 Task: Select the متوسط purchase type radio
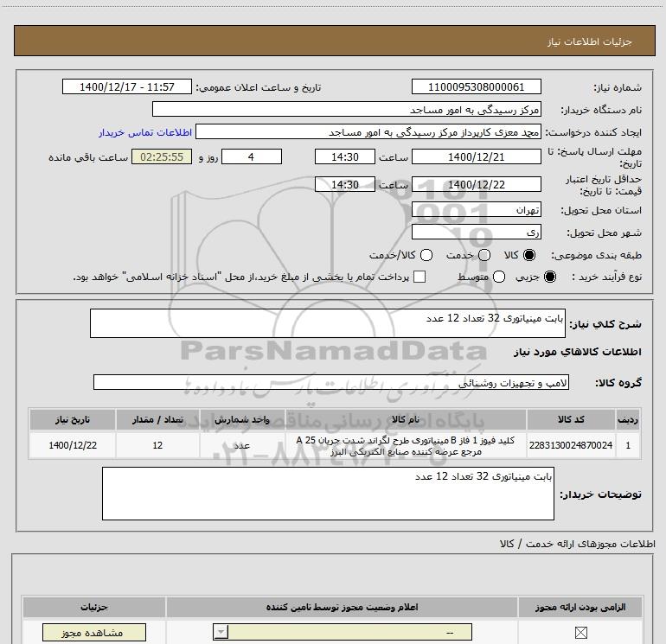pyautogui.click(x=499, y=277)
